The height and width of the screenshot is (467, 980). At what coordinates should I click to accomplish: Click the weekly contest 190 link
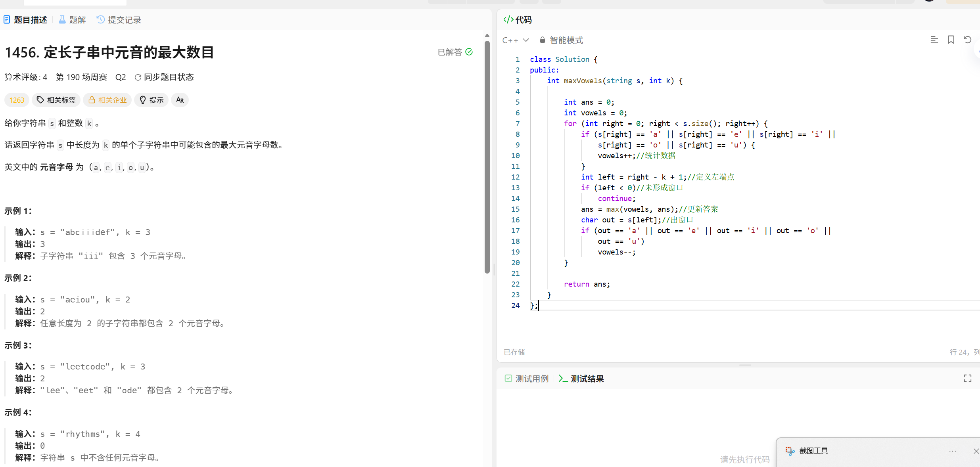(x=81, y=77)
